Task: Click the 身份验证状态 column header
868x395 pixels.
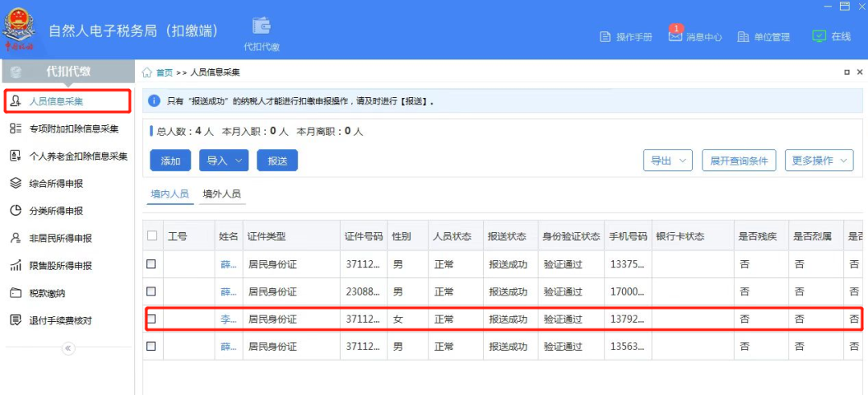Action: (571, 236)
